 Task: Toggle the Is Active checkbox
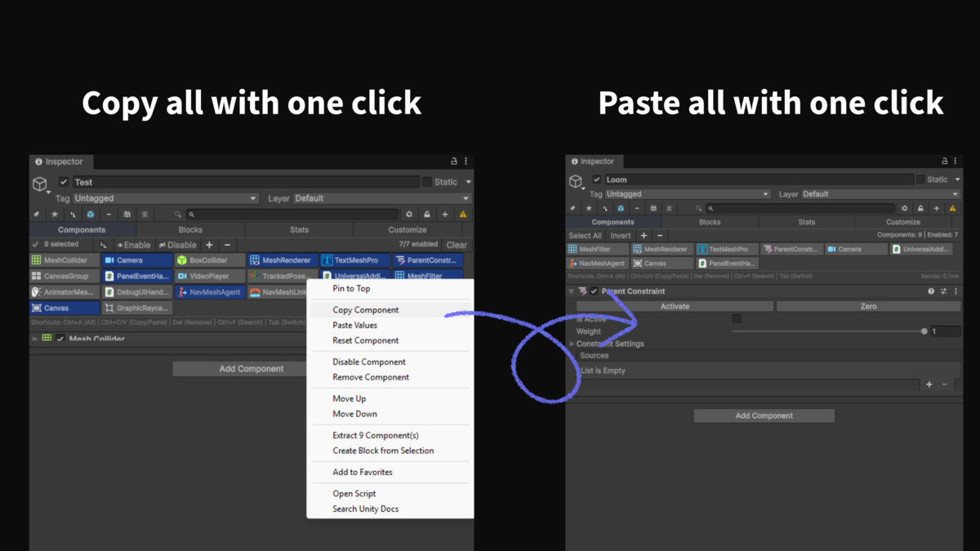(737, 319)
